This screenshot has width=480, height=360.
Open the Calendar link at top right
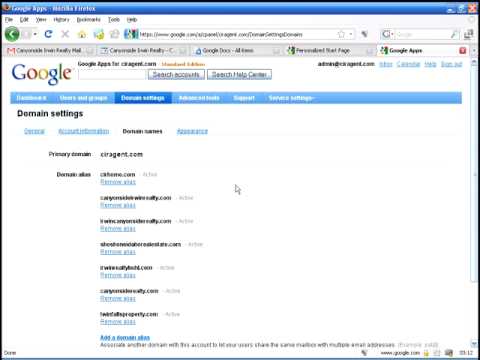(x=408, y=64)
